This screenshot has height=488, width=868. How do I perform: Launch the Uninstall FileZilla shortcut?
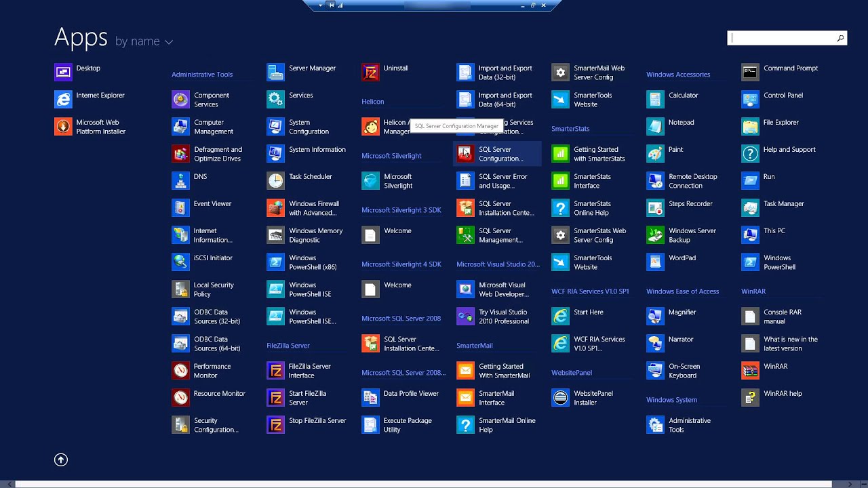[x=386, y=72]
